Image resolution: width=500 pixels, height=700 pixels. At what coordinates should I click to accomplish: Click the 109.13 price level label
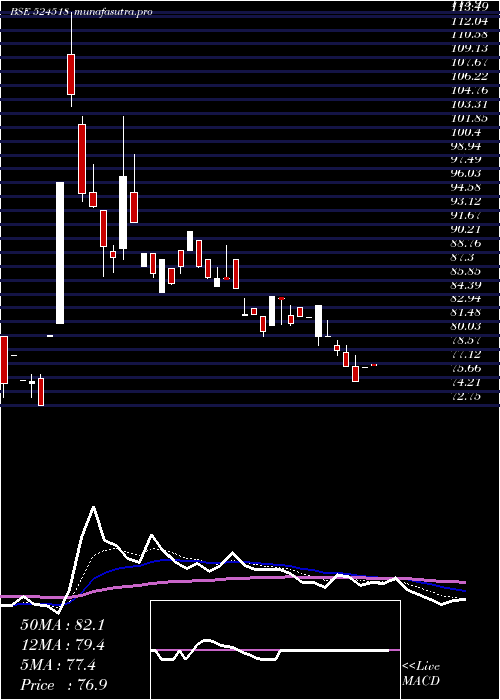coord(470,48)
